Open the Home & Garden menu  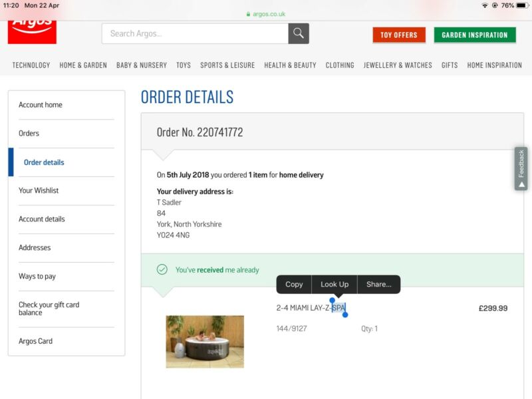(x=83, y=65)
